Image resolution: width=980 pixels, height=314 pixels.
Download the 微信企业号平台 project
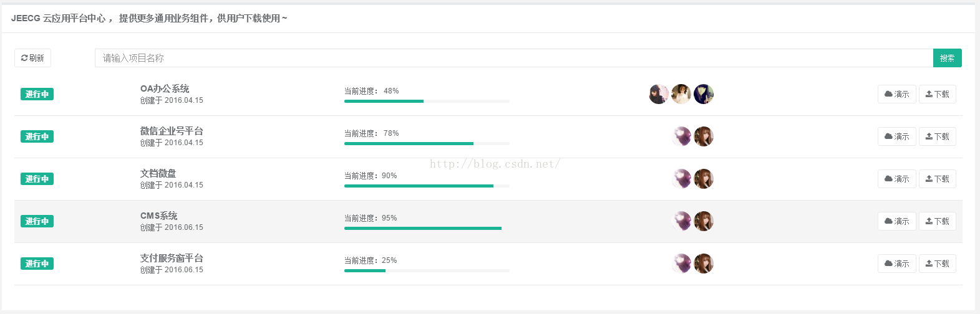point(938,136)
